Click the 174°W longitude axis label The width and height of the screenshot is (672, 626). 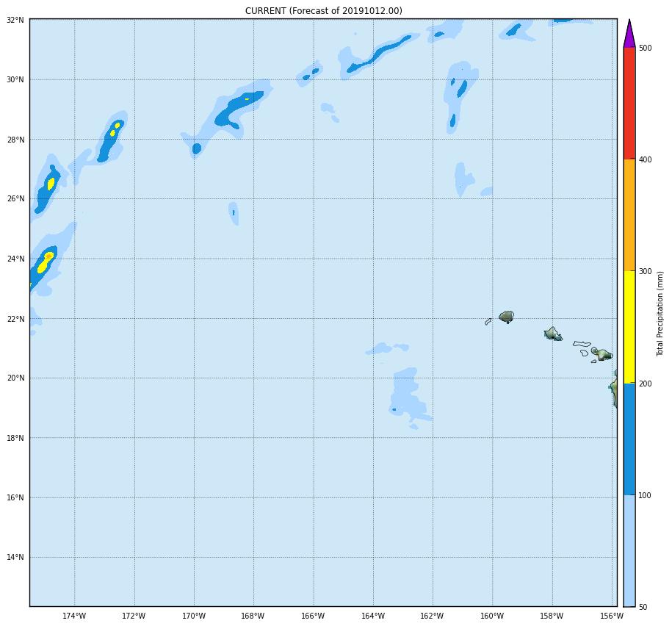pos(74,616)
